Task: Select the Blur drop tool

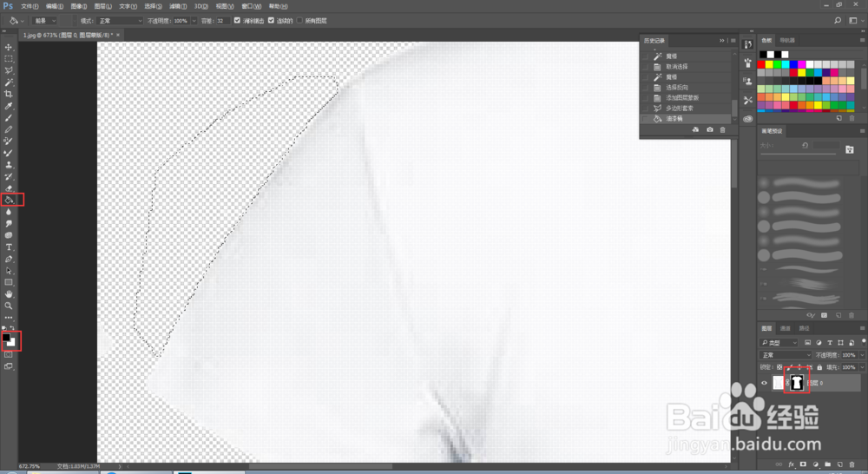Action: coord(9,212)
